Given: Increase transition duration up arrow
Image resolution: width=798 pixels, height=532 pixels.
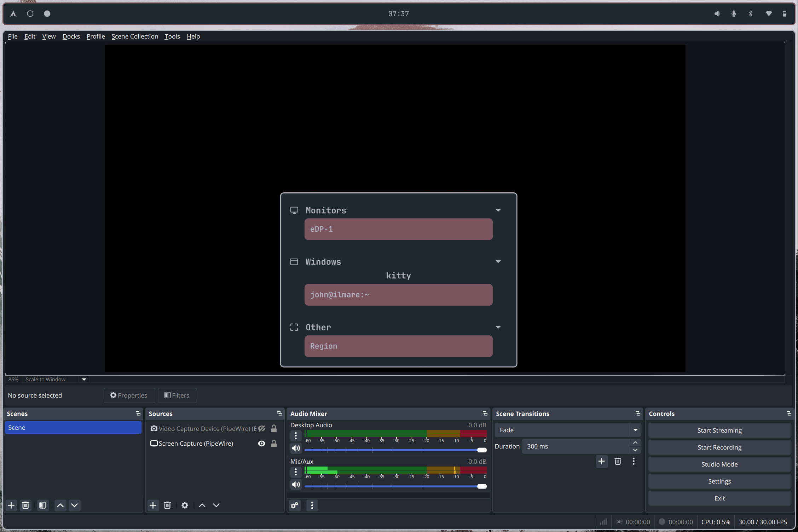Looking at the screenshot, I should tap(635, 443).
